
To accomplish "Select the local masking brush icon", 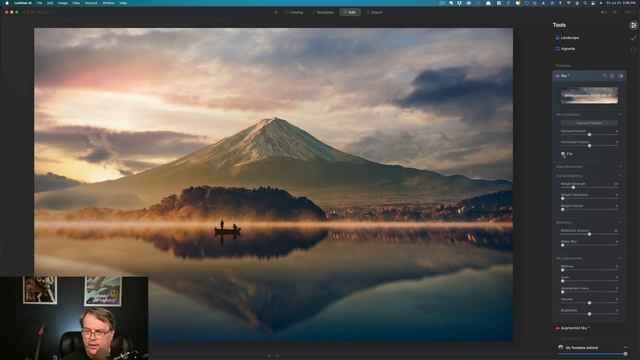I will [633, 38].
